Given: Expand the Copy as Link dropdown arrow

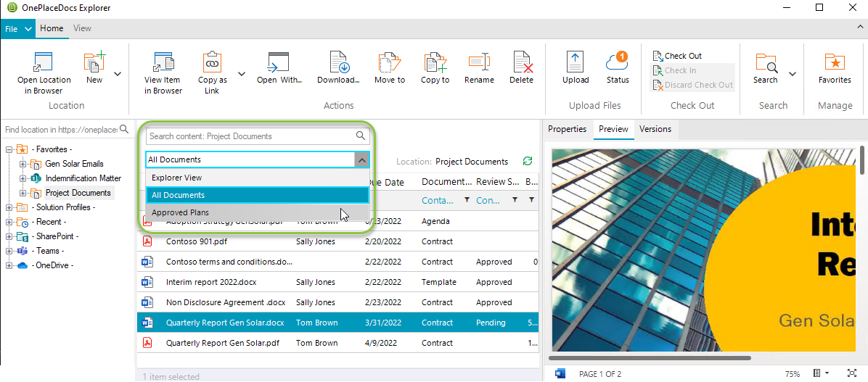Looking at the screenshot, I should [x=242, y=73].
